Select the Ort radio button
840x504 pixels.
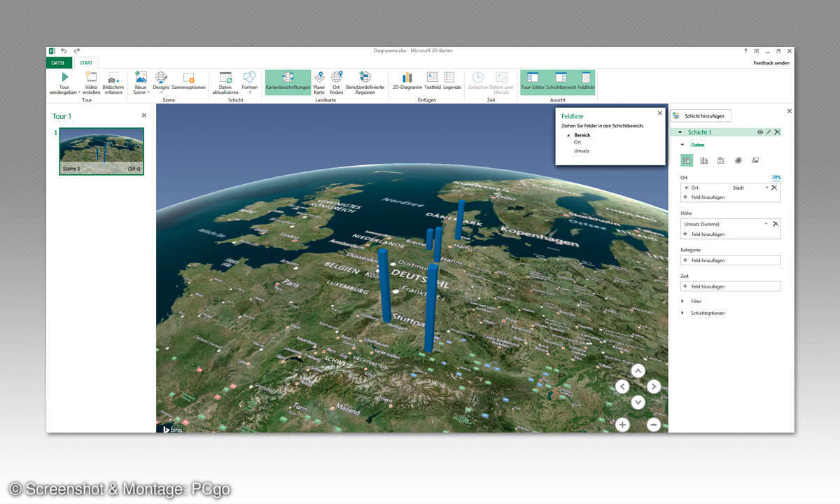[x=686, y=188]
